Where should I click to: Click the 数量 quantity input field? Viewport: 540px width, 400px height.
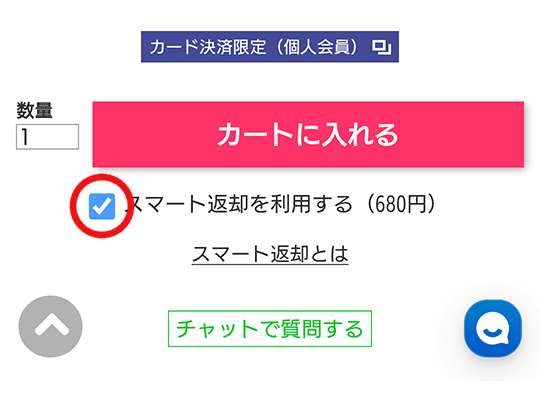[x=48, y=137]
